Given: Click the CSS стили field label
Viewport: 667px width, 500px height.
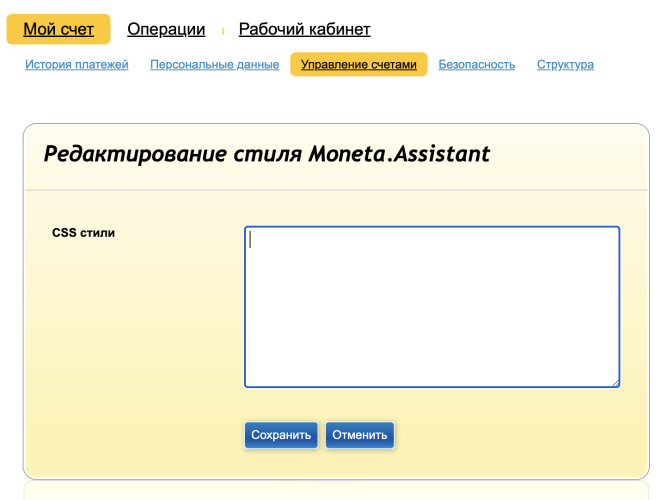Looking at the screenshot, I should [x=83, y=233].
